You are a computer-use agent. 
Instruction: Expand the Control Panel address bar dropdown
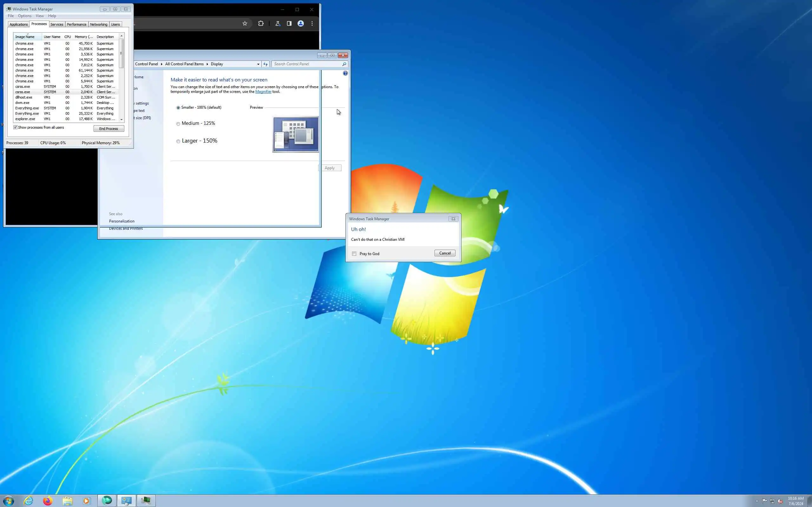pyautogui.click(x=258, y=64)
